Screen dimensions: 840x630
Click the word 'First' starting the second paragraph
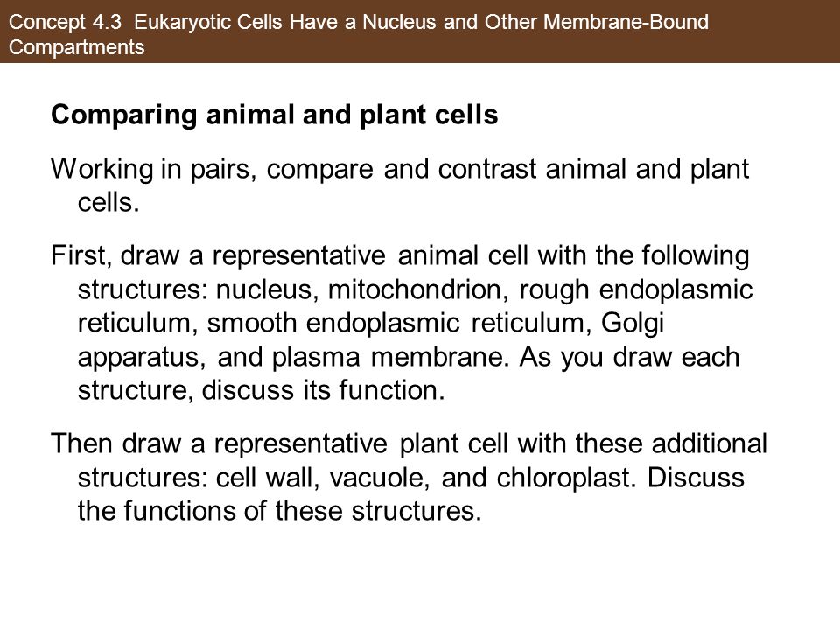78,255
